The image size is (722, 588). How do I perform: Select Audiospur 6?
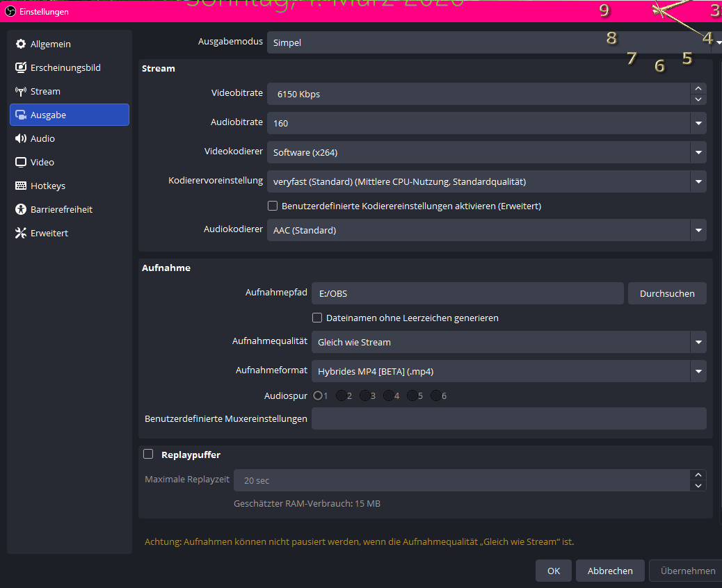[435, 395]
